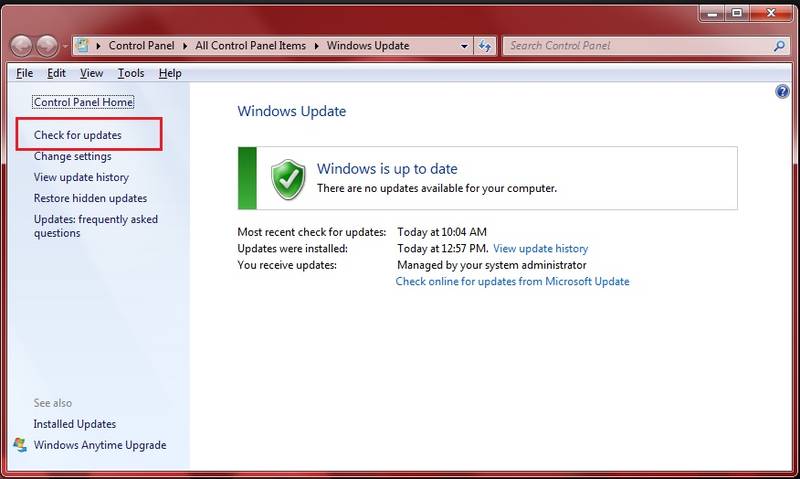
Task: Click View update history next to install time
Action: 540,248
